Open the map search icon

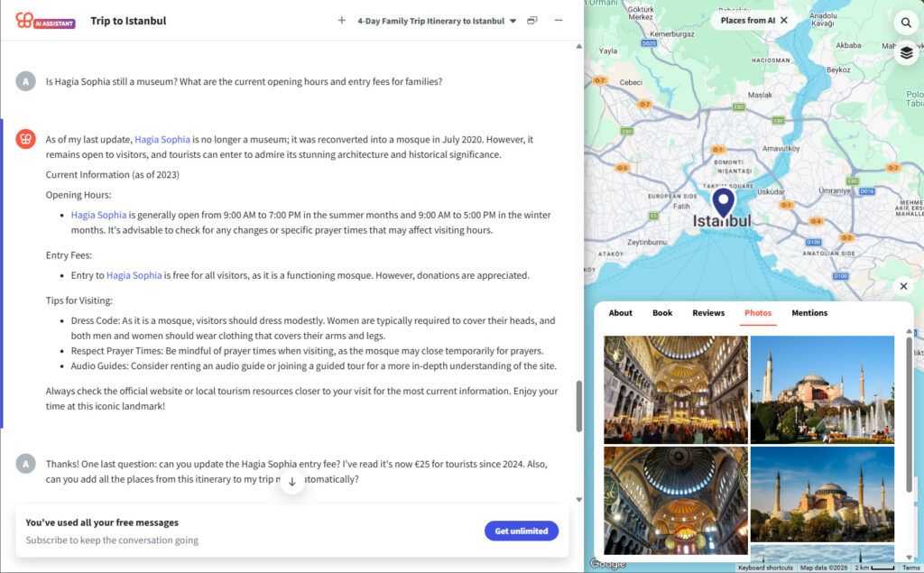pyautogui.click(x=906, y=23)
